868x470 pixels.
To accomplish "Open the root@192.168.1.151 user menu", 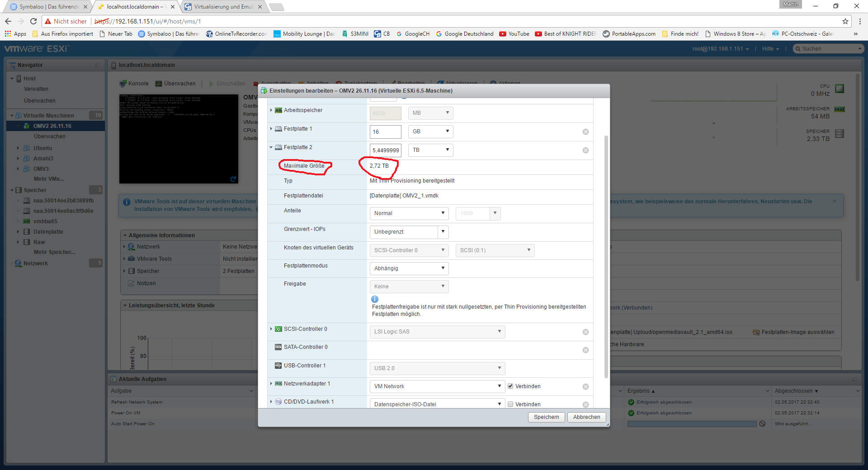I will click(x=721, y=49).
